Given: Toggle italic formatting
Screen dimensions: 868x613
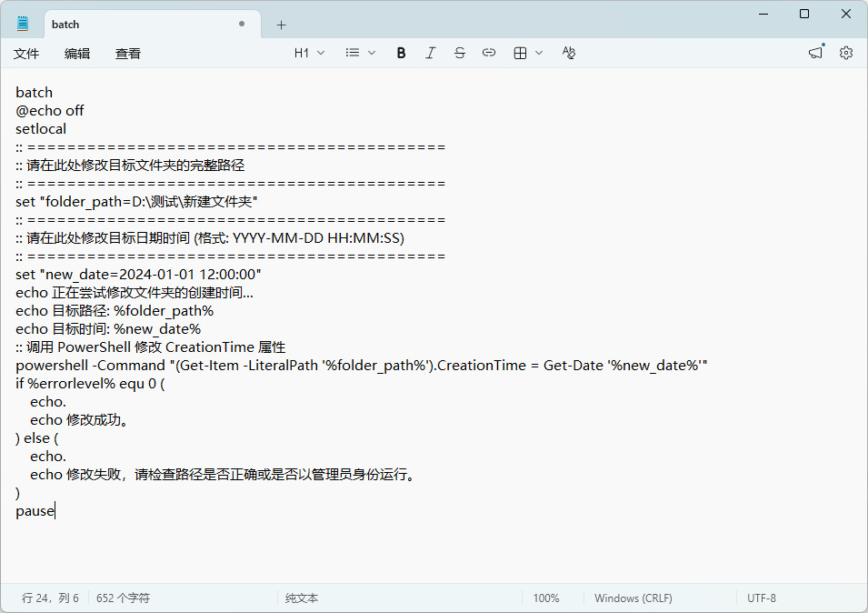Looking at the screenshot, I should [430, 53].
